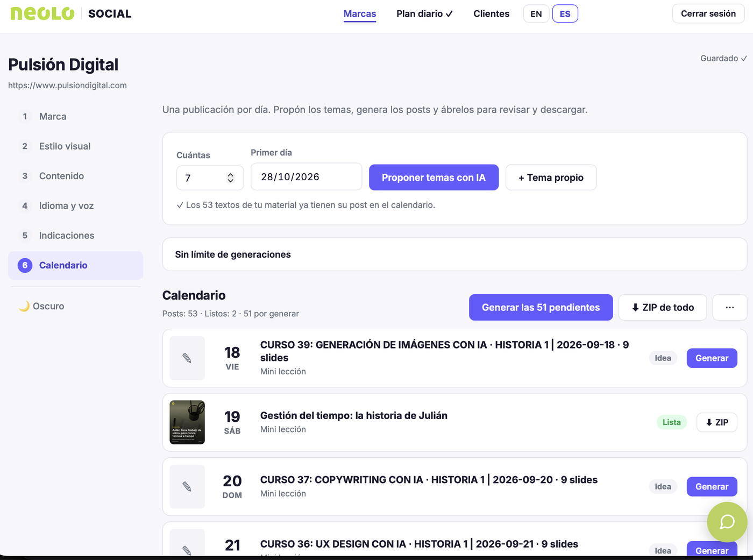The height and width of the screenshot is (560, 753).
Task: Open the Clientes tab
Action: (x=491, y=13)
